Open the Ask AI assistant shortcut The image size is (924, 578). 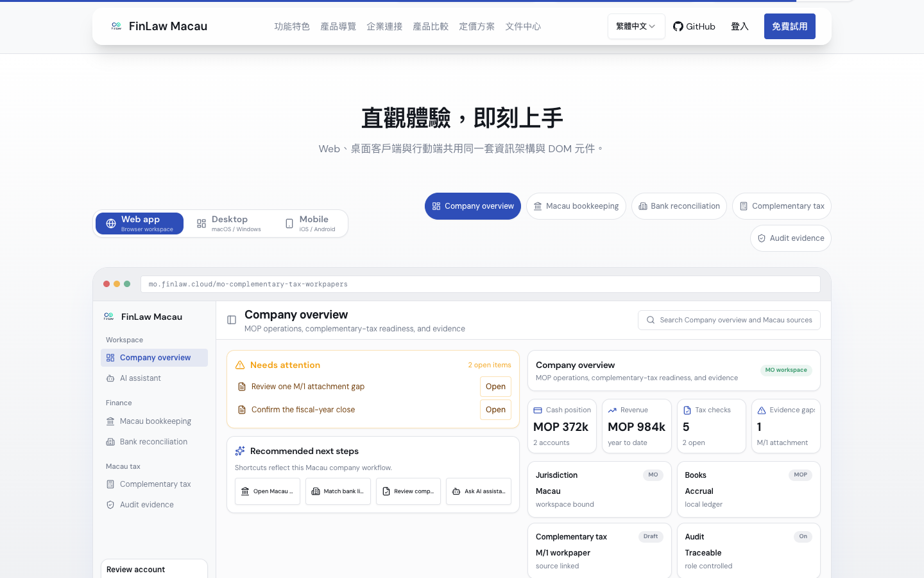tap(479, 491)
